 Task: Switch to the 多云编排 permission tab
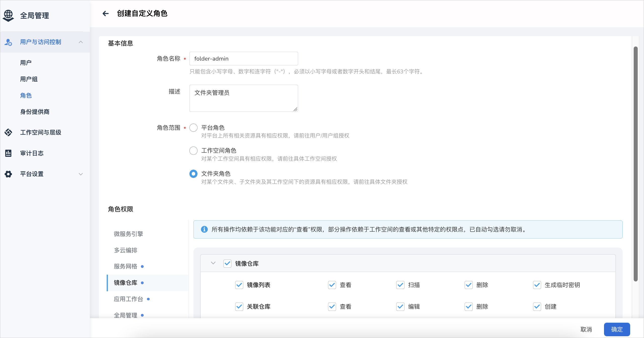coord(148,250)
